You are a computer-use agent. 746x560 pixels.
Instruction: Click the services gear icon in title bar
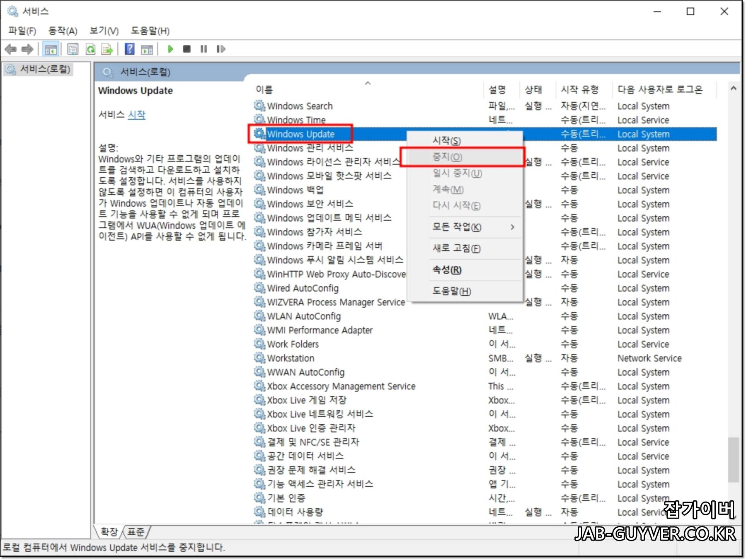point(12,11)
